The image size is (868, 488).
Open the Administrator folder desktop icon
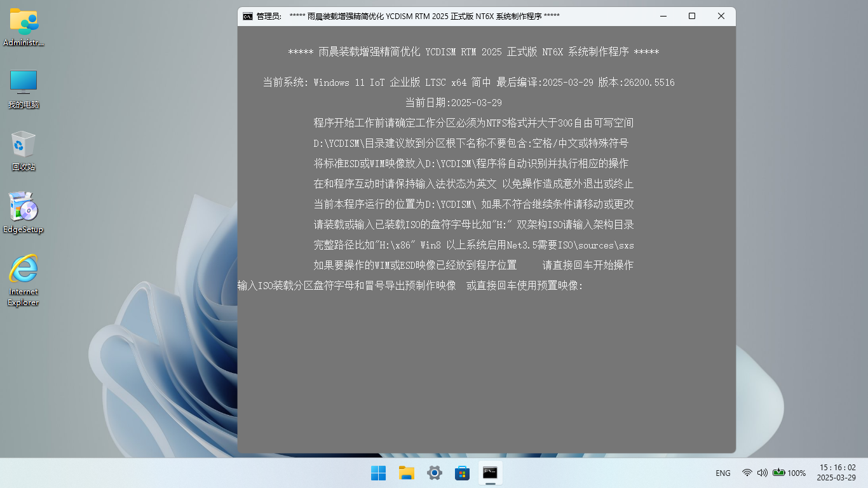click(x=24, y=27)
